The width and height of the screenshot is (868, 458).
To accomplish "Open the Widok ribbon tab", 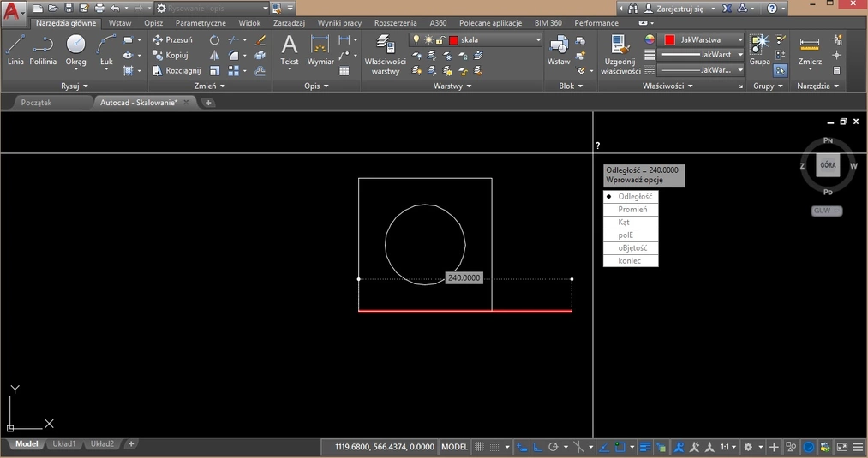I will coord(249,23).
